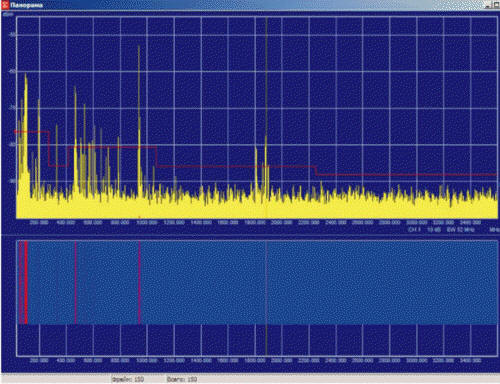Select the thick red marker in the lower panel
Screen dimensions: 500x384
(x=26, y=282)
